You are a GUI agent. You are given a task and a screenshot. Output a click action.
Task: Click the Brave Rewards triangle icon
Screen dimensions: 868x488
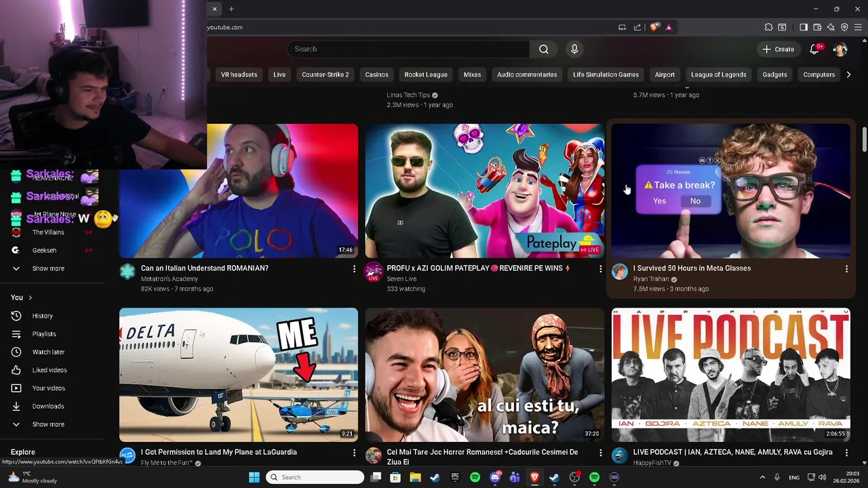(x=668, y=27)
